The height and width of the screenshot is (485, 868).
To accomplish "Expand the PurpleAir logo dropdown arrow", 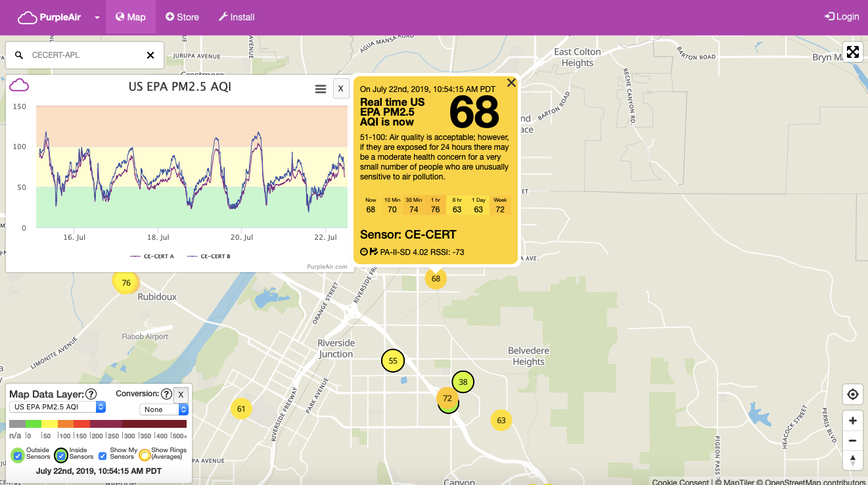I will (x=97, y=18).
